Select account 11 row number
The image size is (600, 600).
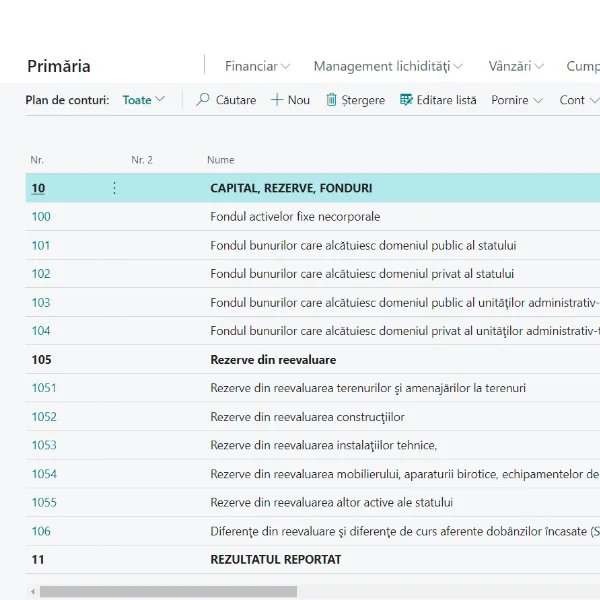(38, 559)
